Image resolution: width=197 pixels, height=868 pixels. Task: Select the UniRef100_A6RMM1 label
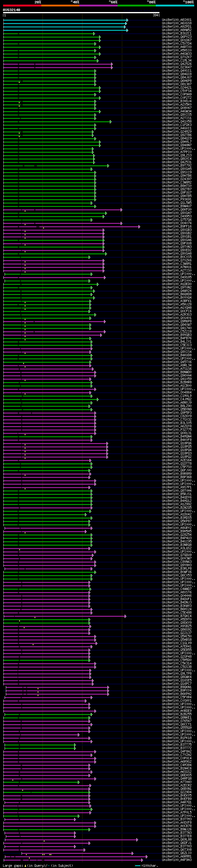point(177,857)
